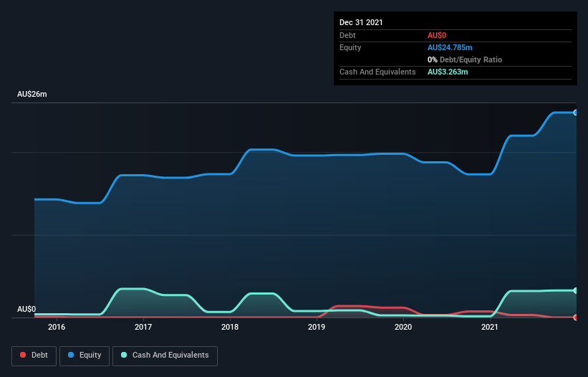Viewport: 588px width, 377px height.
Task: Click the tooltip Debt row label
Action: [x=347, y=35]
